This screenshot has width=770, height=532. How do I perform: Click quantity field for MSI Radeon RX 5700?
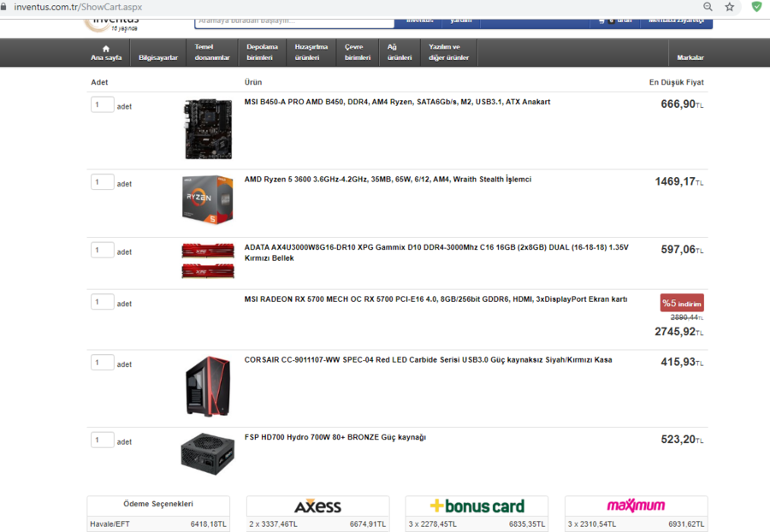pyautogui.click(x=103, y=302)
